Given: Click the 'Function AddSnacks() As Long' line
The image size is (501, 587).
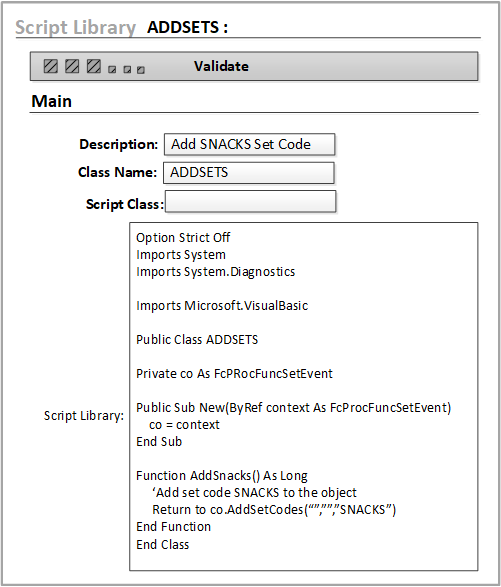Looking at the screenshot, I should click(x=222, y=476).
